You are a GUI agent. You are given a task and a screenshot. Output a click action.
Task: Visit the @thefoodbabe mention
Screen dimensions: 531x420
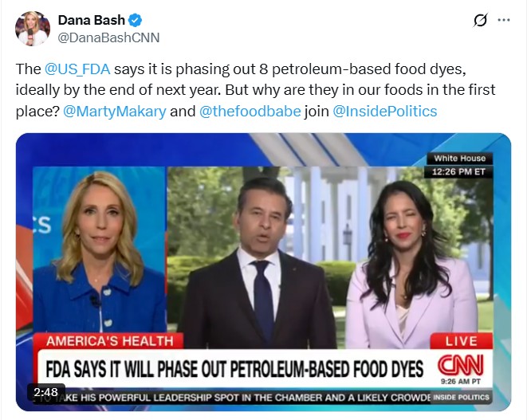[250, 112]
